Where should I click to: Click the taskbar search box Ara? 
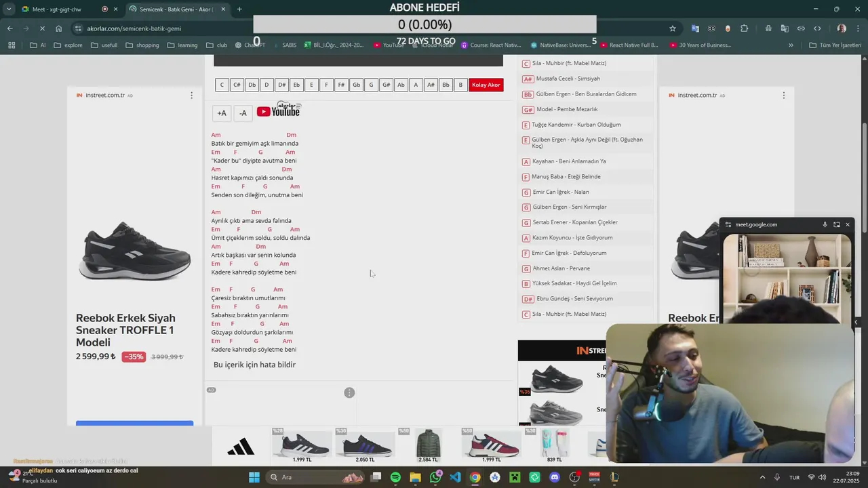[x=315, y=477]
